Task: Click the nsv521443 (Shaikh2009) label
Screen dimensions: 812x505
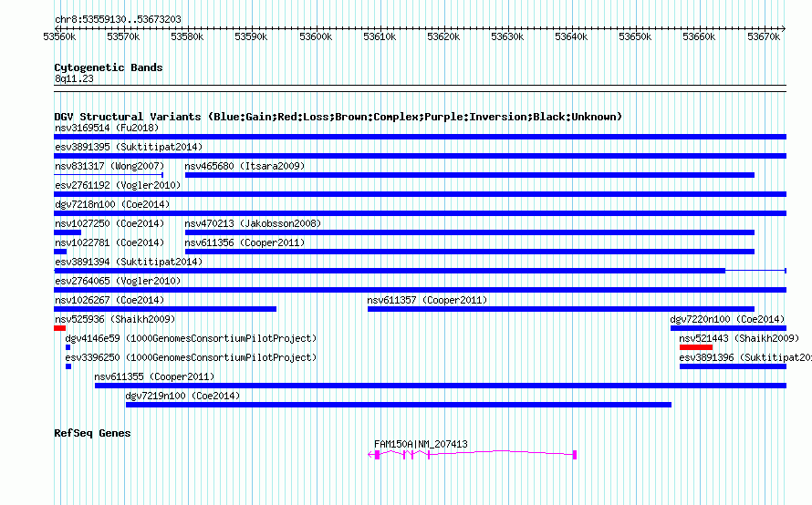Action: [x=740, y=338]
